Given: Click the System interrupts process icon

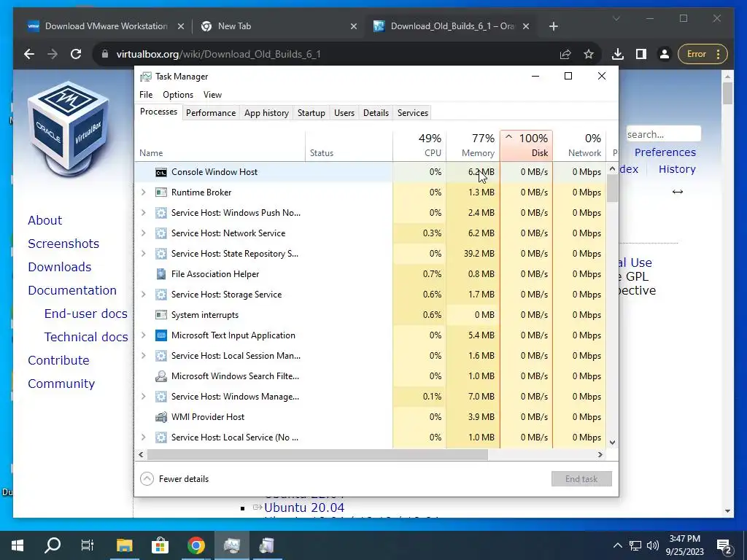Looking at the screenshot, I should click(161, 315).
